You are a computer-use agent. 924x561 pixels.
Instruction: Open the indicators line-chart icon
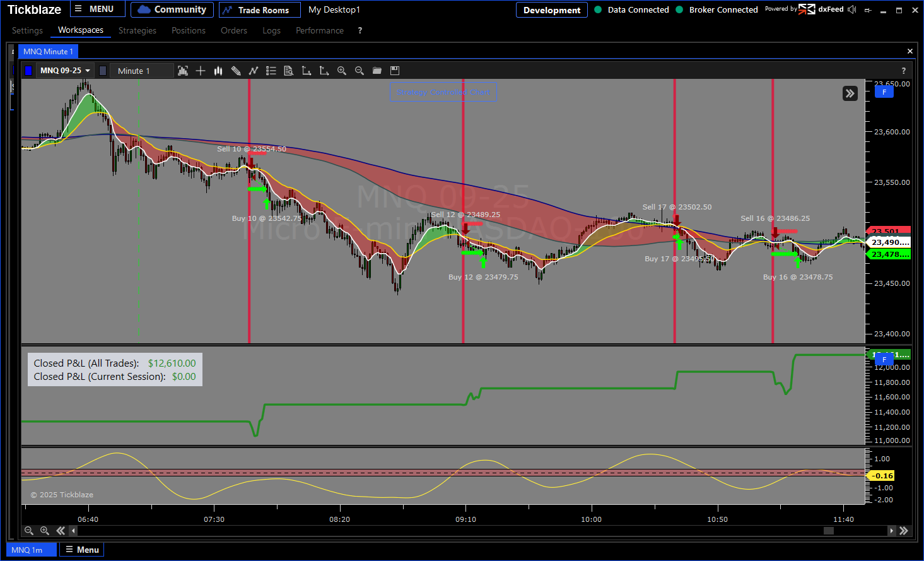tap(254, 71)
